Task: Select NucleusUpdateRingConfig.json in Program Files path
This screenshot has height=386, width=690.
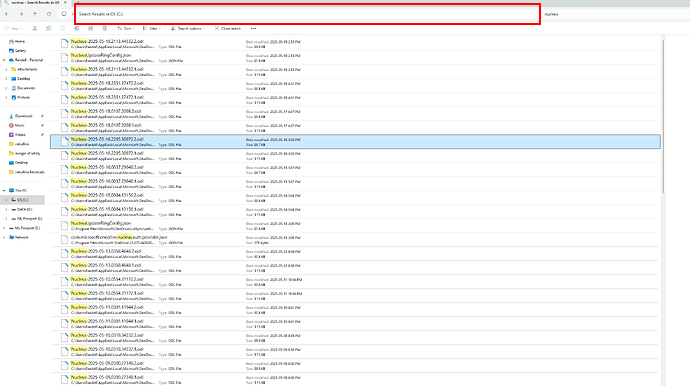Action: (x=354, y=226)
